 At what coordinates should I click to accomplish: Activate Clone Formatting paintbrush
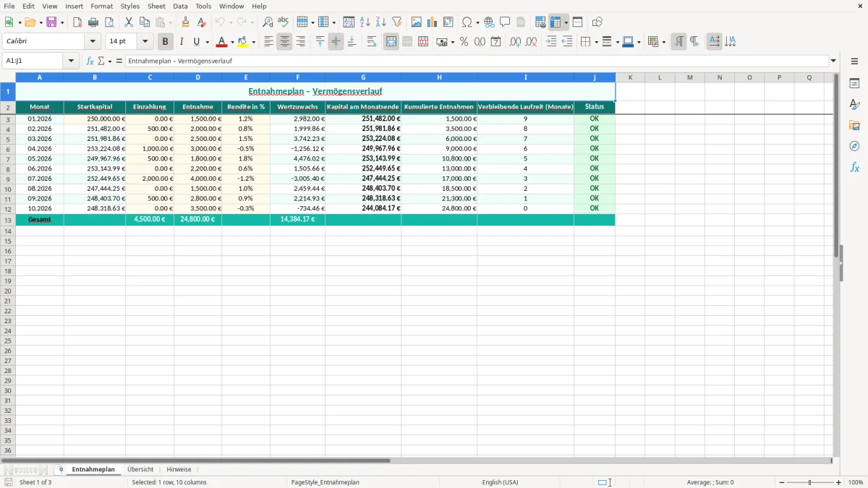(x=185, y=22)
